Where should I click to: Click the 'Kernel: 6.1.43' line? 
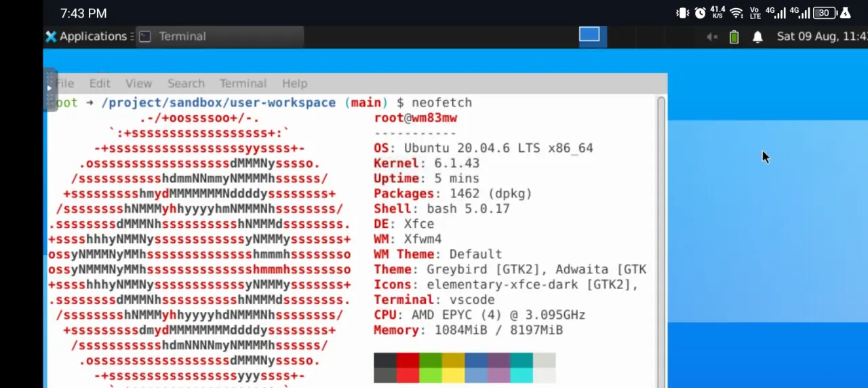click(x=427, y=163)
